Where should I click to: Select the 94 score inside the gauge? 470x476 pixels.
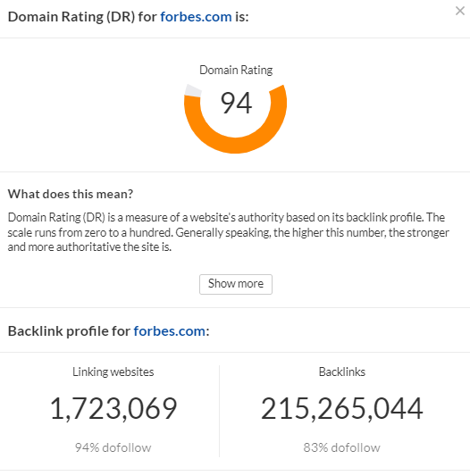[x=236, y=104]
